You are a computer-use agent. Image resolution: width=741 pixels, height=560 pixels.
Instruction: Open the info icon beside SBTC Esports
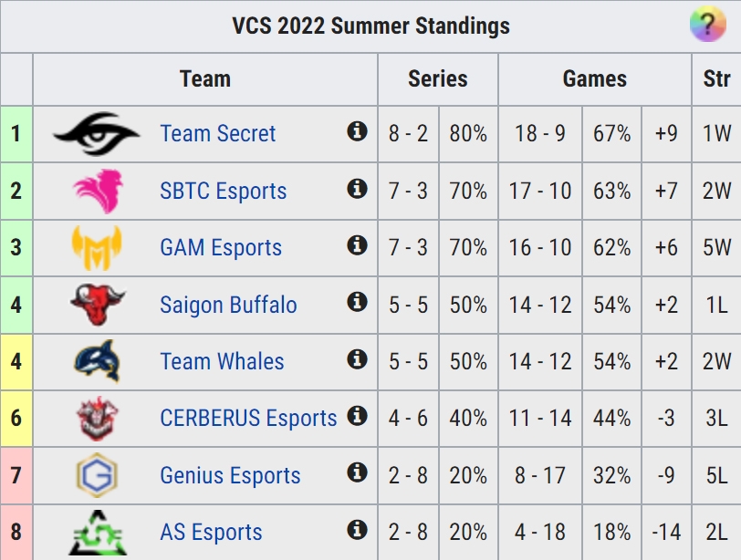(x=358, y=189)
